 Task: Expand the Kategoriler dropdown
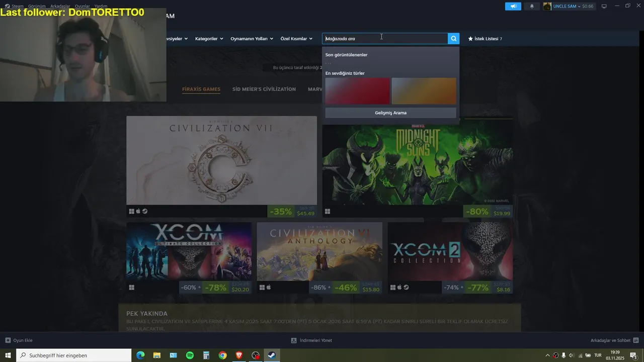(x=209, y=39)
